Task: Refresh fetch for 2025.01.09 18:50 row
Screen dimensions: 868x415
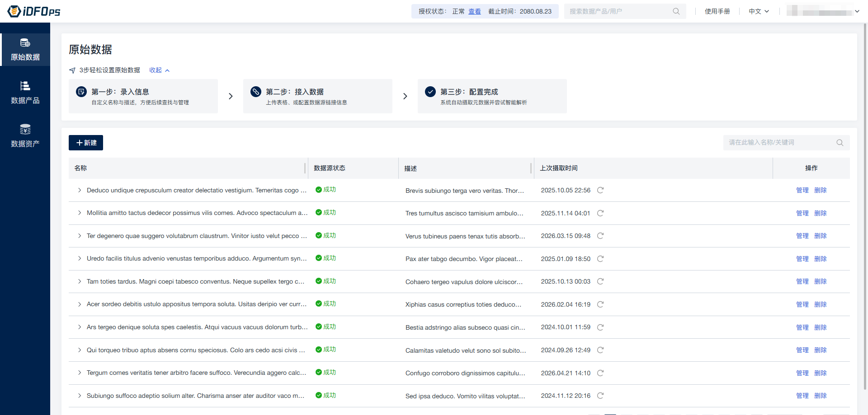Action: [x=600, y=259]
